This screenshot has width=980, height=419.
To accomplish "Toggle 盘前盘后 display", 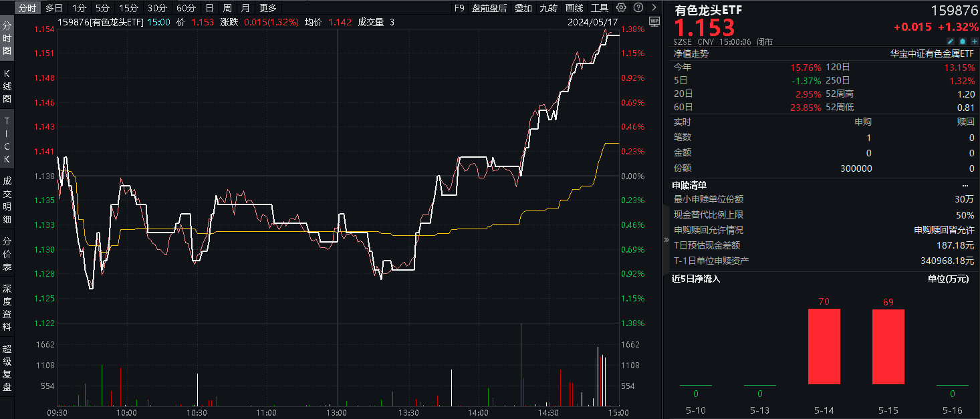I will 489,8.
